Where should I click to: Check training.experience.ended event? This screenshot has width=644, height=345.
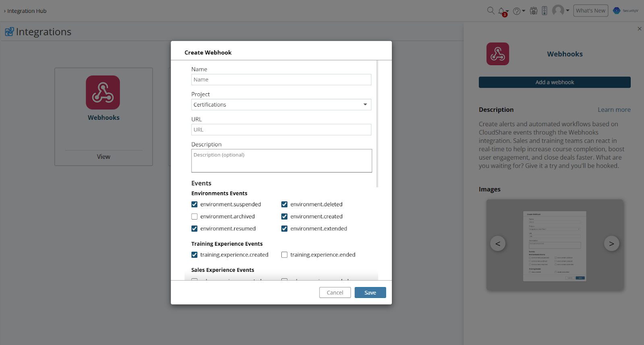click(x=285, y=255)
